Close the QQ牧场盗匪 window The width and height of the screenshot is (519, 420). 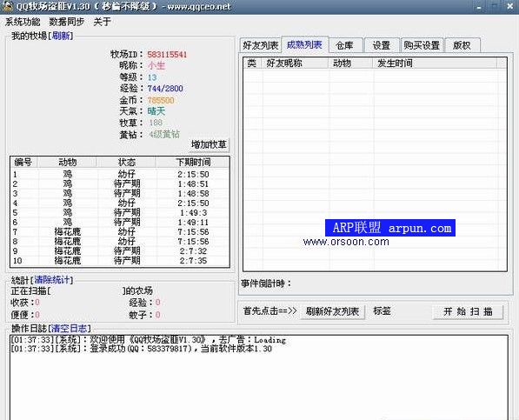(509, 6)
